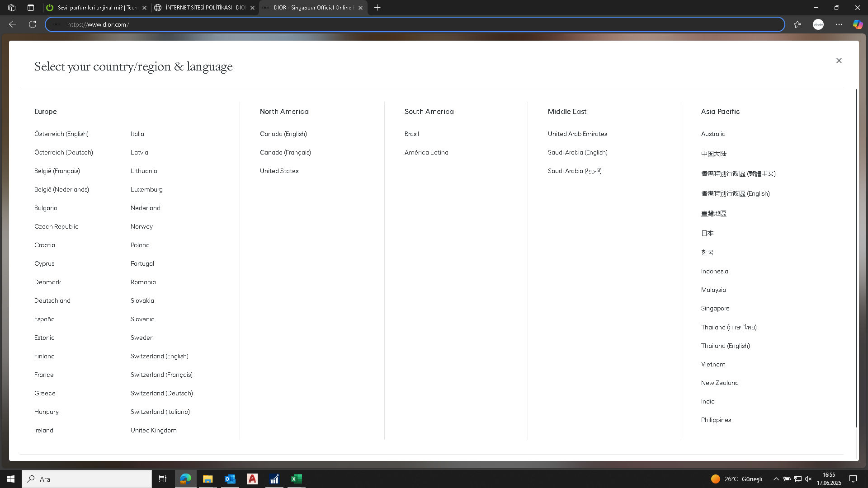This screenshot has height=488, width=868.
Task: Pick Canada (Français) option
Action: [x=285, y=152]
